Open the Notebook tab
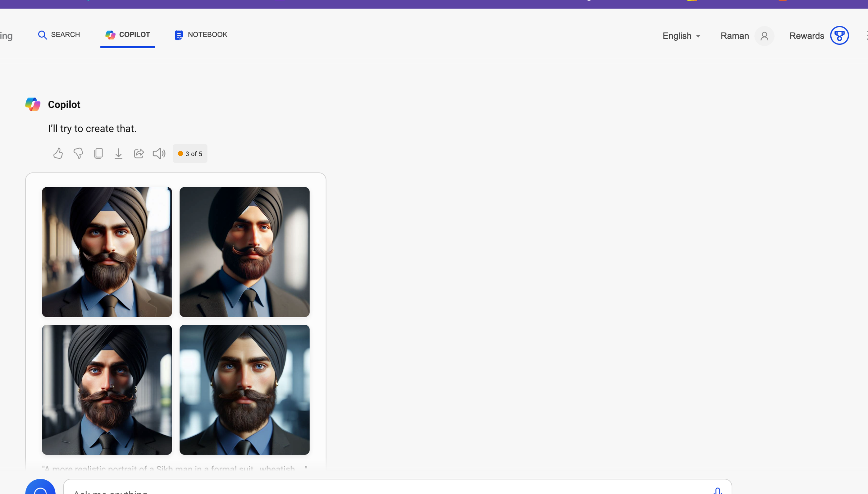This screenshot has height=494, width=868. 201,35
